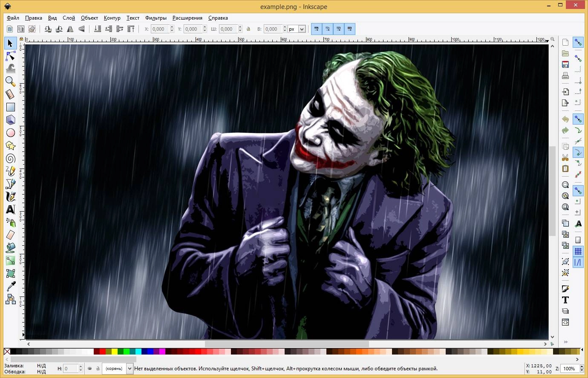Toggle current layer lock icon

tap(98, 369)
